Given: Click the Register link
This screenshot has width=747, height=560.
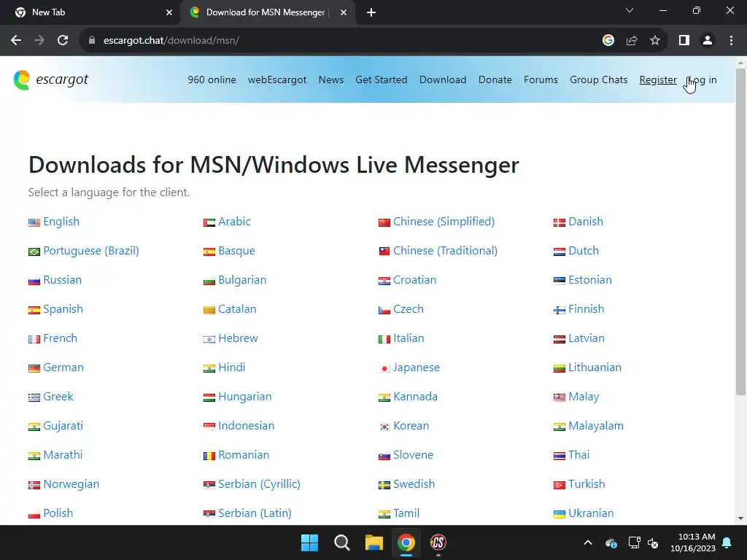Looking at the screenshot, I should point(658,80).
